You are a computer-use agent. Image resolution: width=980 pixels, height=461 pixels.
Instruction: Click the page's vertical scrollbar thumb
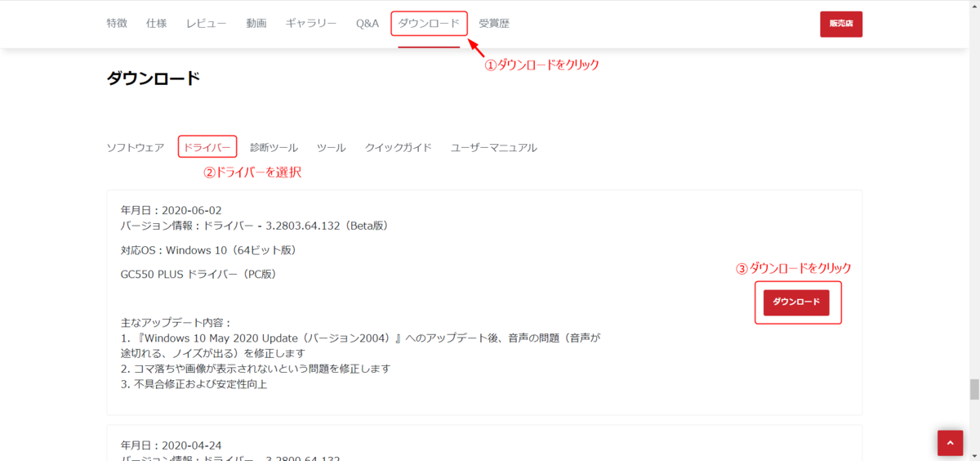point(974,388)
